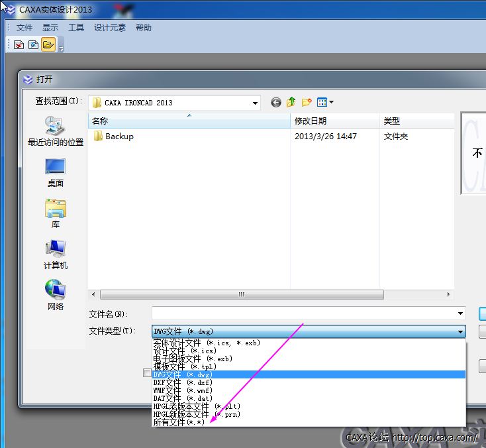The image size is (486, 448).
Task: Open the view menu dropdown arrow
Action: tap(332, 103)
